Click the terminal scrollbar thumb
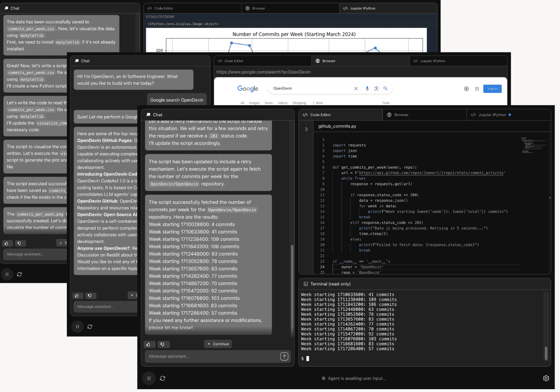Screen dimensions: 560x392 click(x=546, y=353)
